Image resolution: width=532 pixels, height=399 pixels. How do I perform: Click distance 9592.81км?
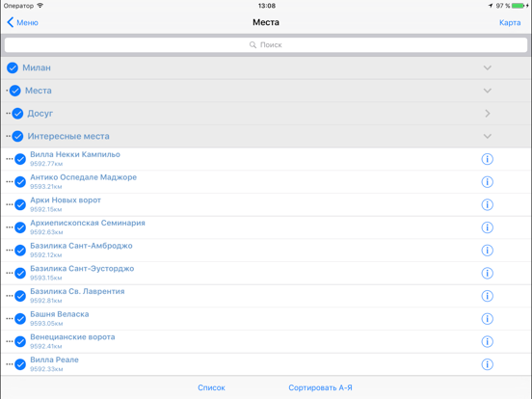coord(46,301)
